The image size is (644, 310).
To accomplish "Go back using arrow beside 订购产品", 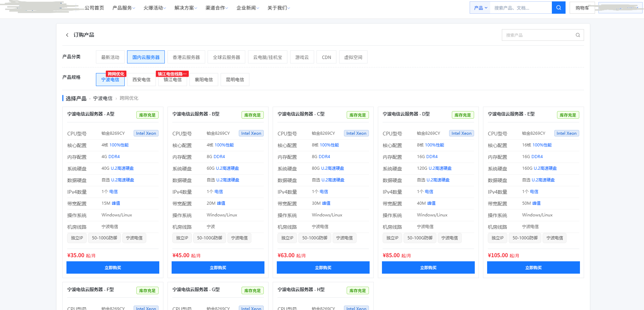I will (x=67, y=35).
